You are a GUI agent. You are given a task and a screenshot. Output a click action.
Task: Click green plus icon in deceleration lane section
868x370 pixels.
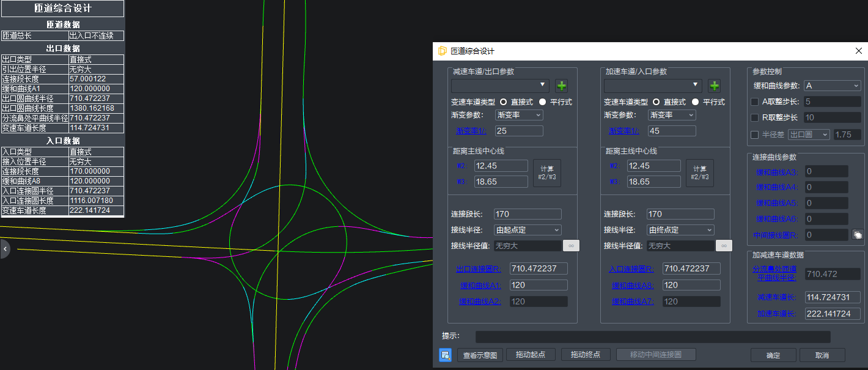point(562,86)
